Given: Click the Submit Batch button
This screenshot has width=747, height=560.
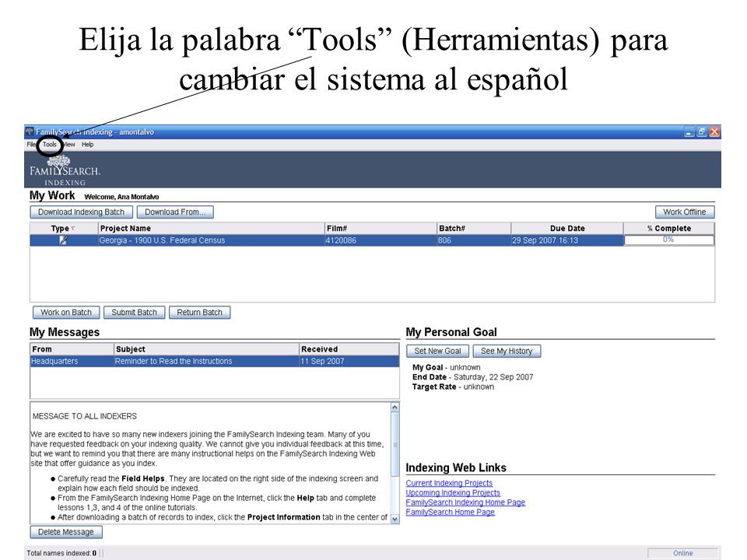Looking at the screenshot, I should [x=135, y=313].
